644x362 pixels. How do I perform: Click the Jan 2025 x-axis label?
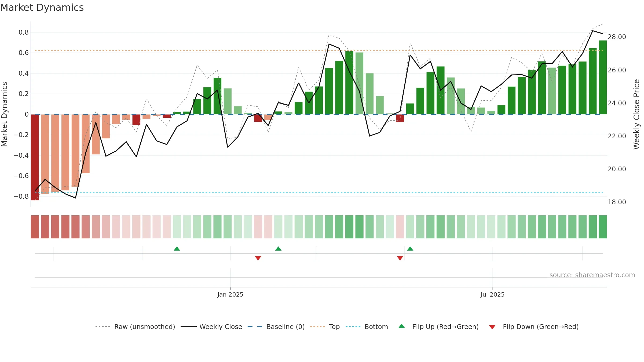(x=230, y=294)
